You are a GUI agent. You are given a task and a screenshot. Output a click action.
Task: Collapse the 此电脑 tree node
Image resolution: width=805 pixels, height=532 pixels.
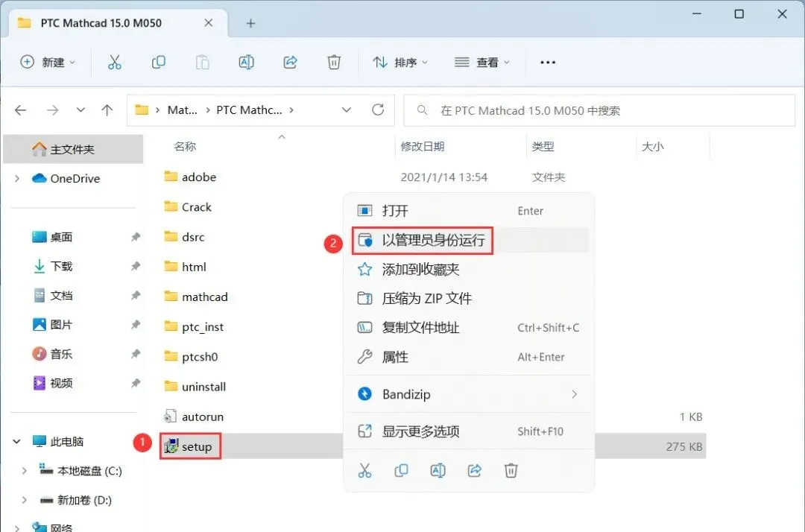(x=17, y=441)
